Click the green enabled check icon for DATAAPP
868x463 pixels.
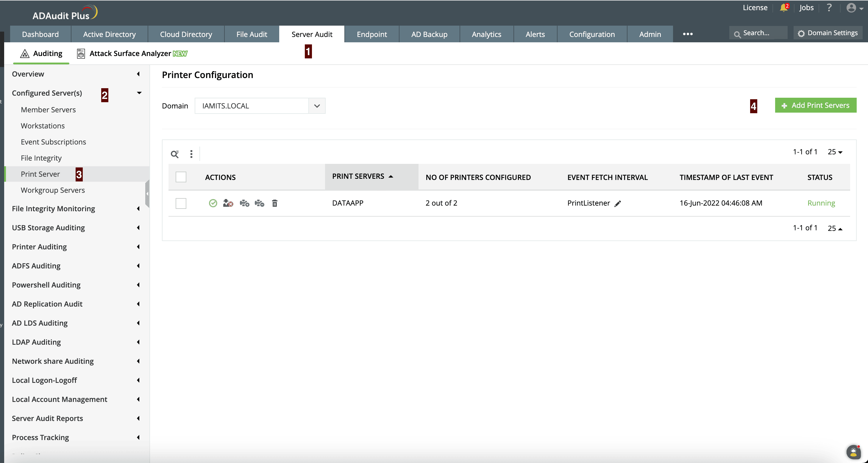click(x=213, y=203)
